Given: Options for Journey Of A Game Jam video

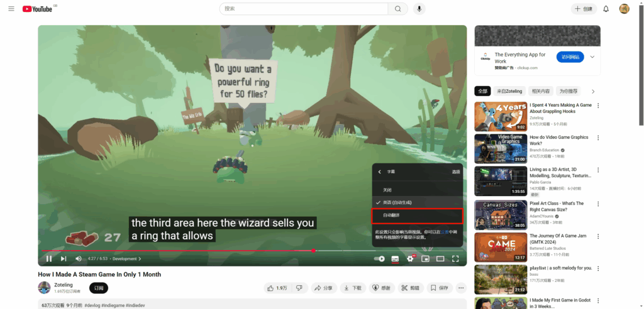Looking at the screenshot, I should [598, 236].
